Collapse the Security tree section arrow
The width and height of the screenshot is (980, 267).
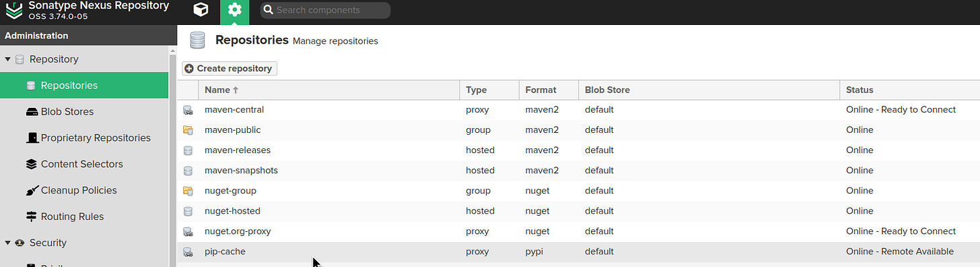(x=7, y=243)
